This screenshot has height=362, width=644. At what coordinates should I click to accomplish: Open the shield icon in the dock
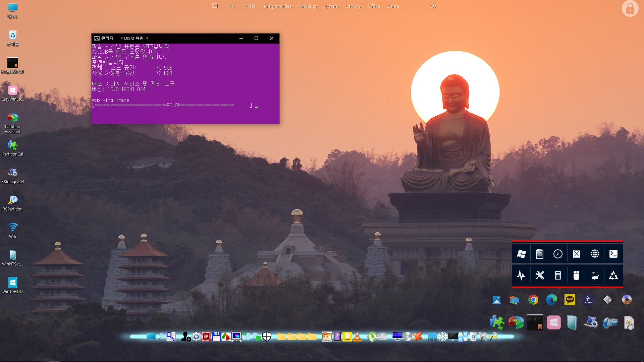pos(267,336)
